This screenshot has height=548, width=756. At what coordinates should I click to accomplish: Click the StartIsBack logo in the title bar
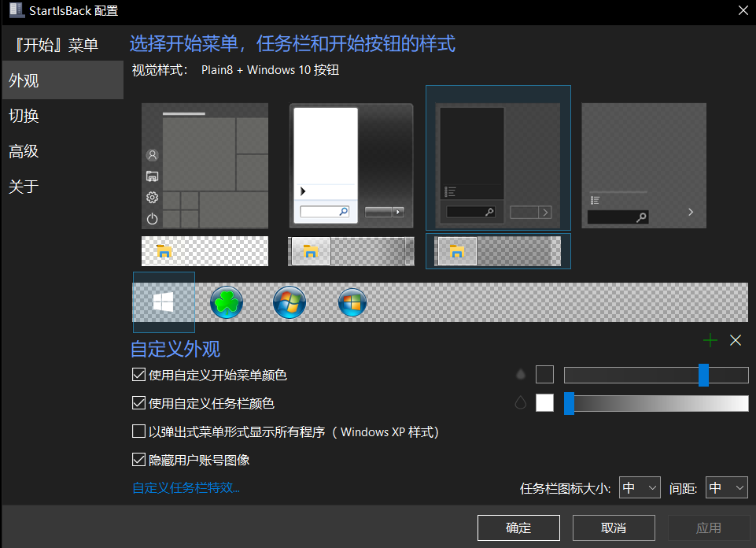17,10
